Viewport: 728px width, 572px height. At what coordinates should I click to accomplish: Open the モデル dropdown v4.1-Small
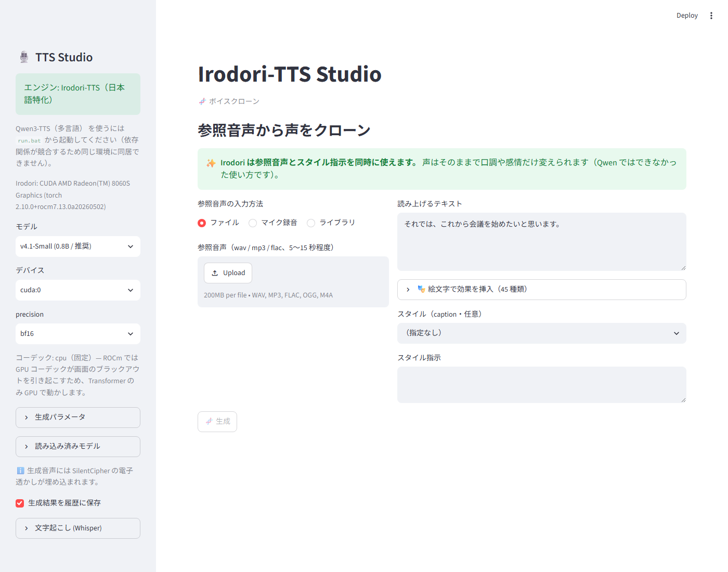(78, 246)
